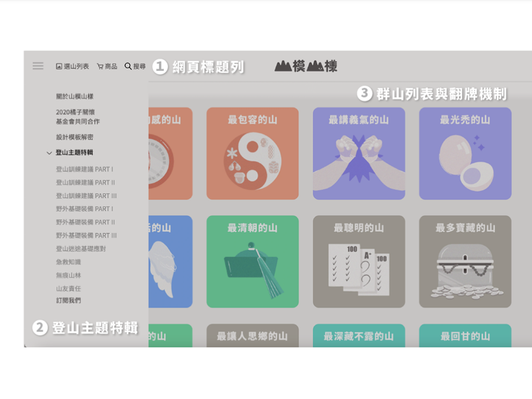This screenshot has height=399, width=532.
Task: Open the treasure chest 最多寶藏的山 card
Action: 465,262
